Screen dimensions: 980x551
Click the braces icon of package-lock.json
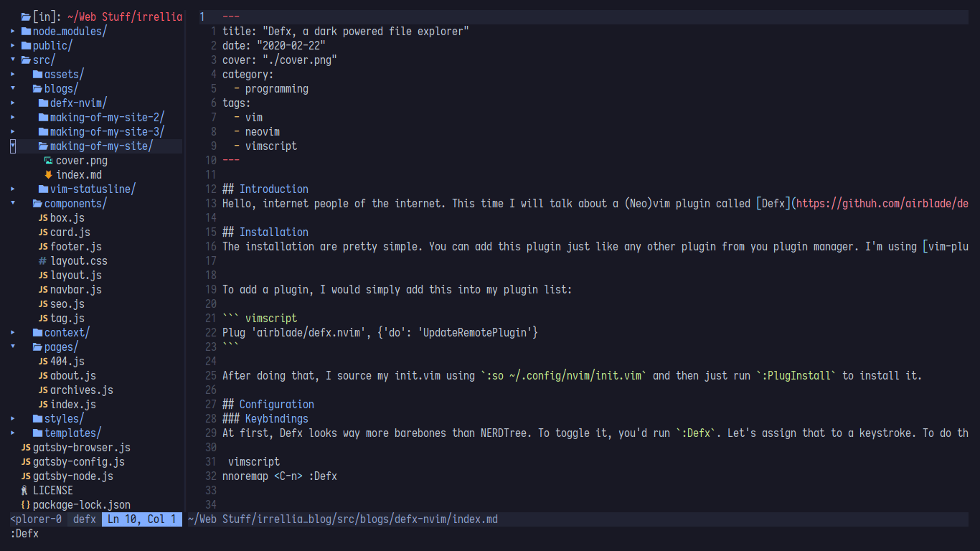click(25, 505)
